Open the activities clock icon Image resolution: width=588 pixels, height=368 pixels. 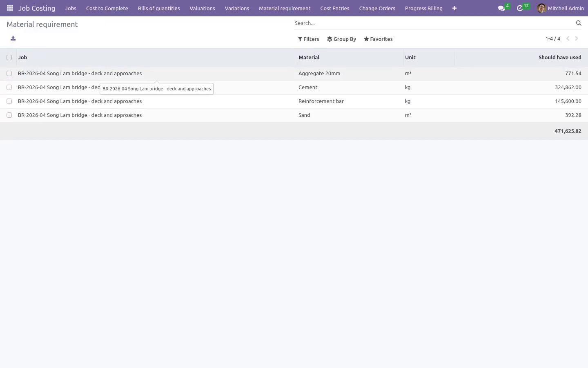520,8
